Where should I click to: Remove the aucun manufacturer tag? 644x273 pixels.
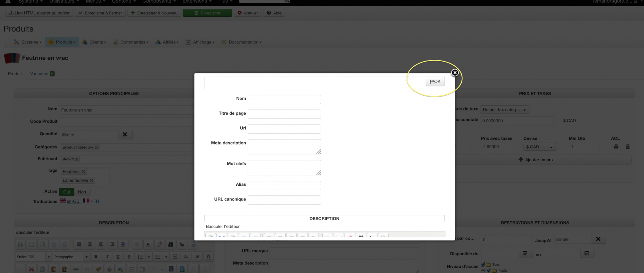coord(77,159)
